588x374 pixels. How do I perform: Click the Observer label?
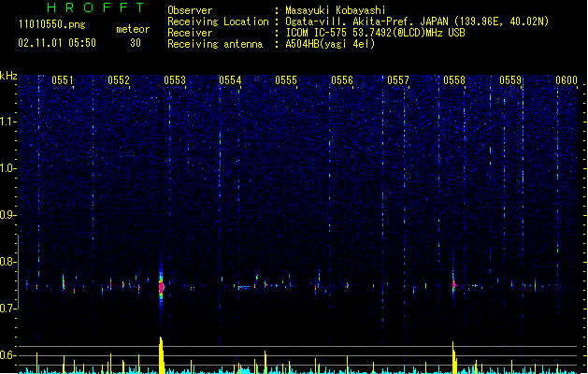[x=190, y=10]
